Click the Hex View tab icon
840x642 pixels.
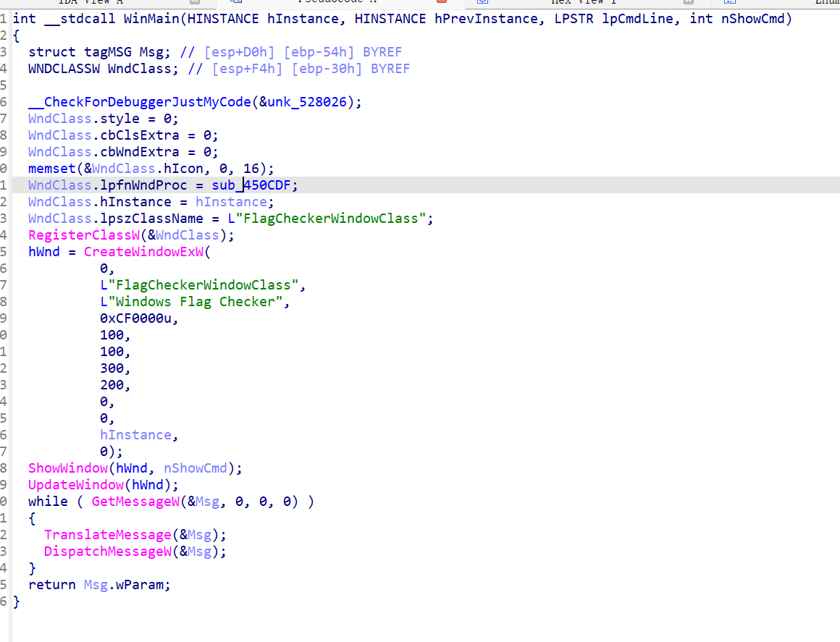(481, 3)
